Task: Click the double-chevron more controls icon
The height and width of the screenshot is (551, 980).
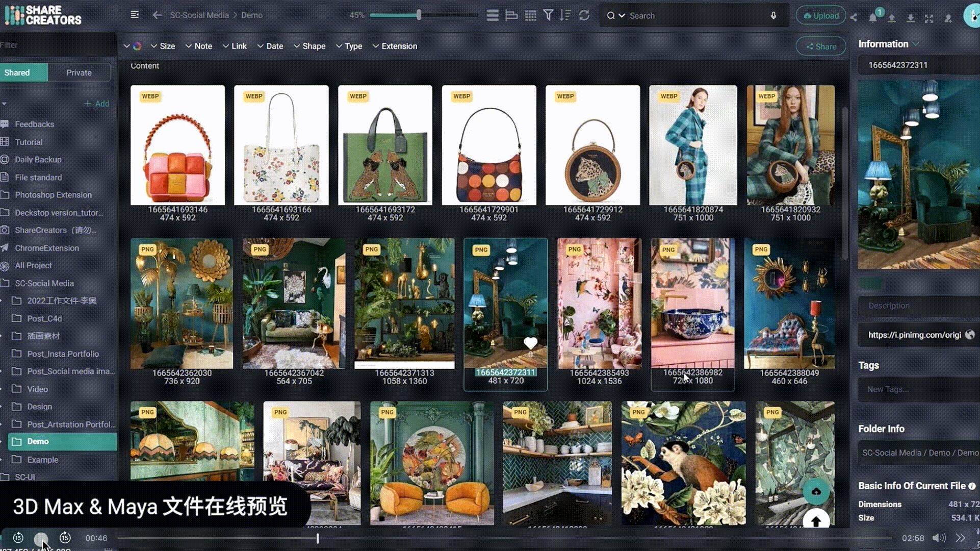Action: pos(961,538)
